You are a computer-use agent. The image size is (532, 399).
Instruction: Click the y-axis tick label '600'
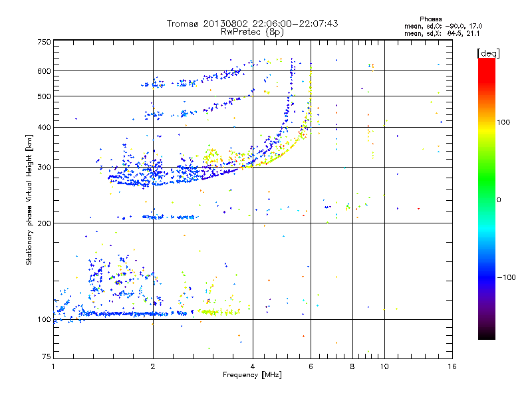tap(44, 71)
